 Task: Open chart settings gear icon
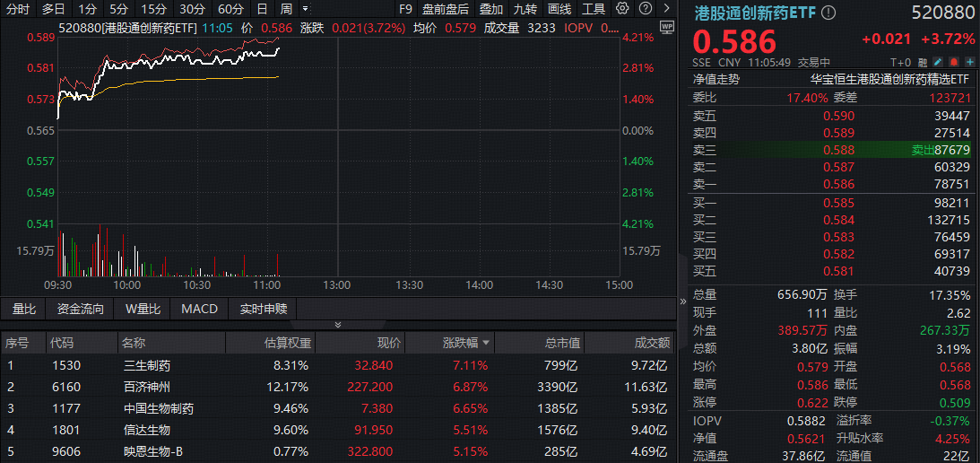623,9
